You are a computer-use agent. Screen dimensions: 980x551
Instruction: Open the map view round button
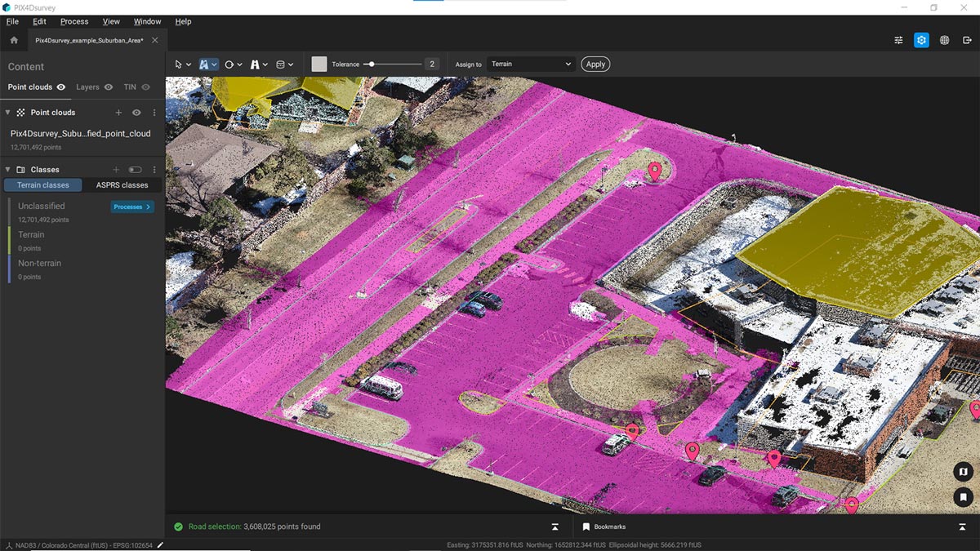tap(963, 471)
